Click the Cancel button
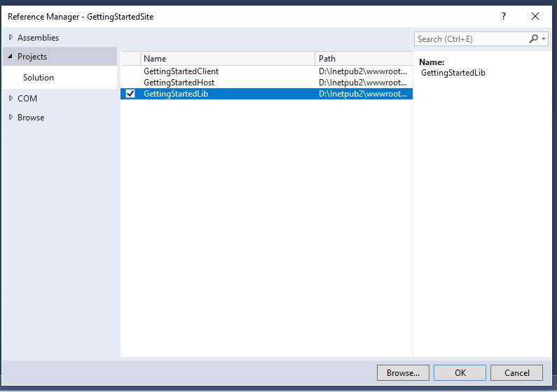 coord(516,373)
